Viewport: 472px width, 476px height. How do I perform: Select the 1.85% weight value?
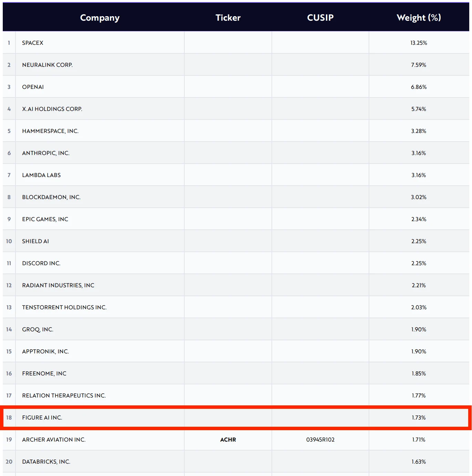(419, 373)
